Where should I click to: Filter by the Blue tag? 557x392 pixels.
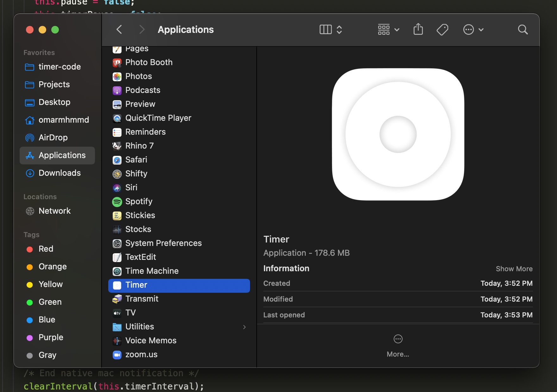tap(57, 320)
